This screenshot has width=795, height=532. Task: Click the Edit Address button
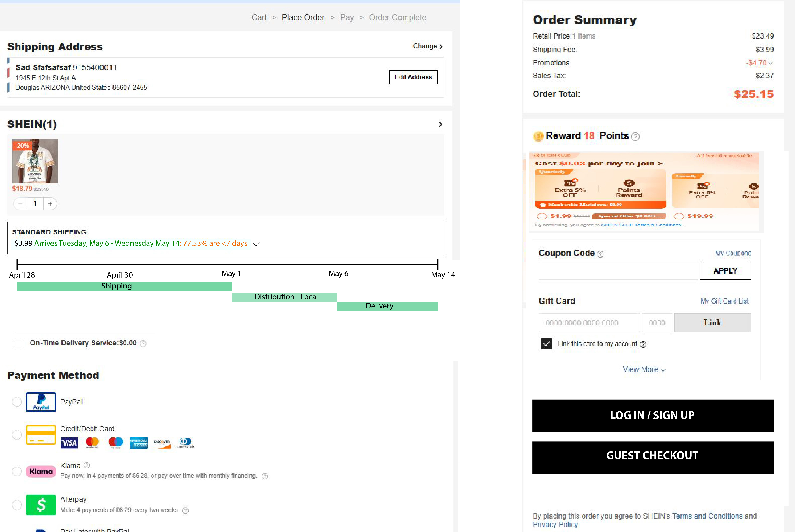coord(413,77)
